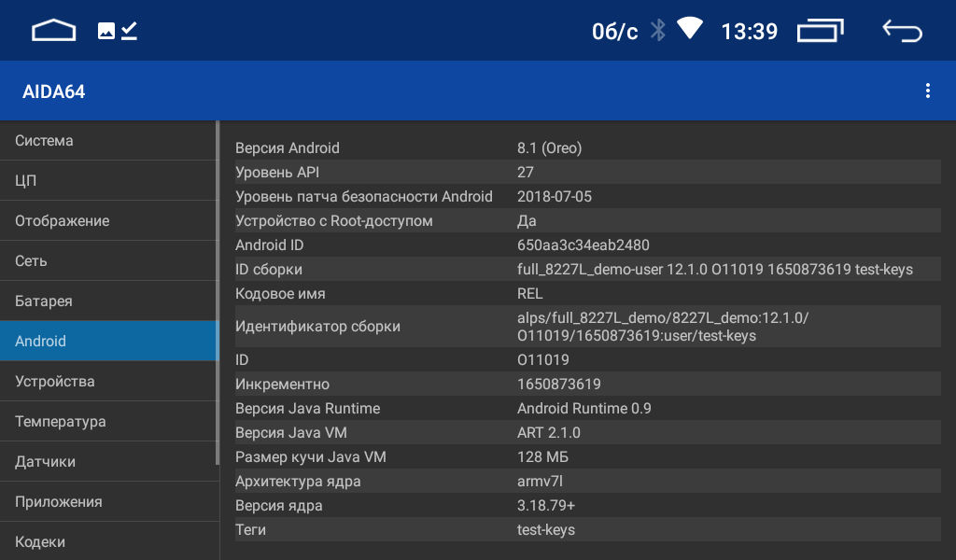Select Батарея in the sidebar
Viewport: 956px width, 560px height.
(x=108, y=301)
